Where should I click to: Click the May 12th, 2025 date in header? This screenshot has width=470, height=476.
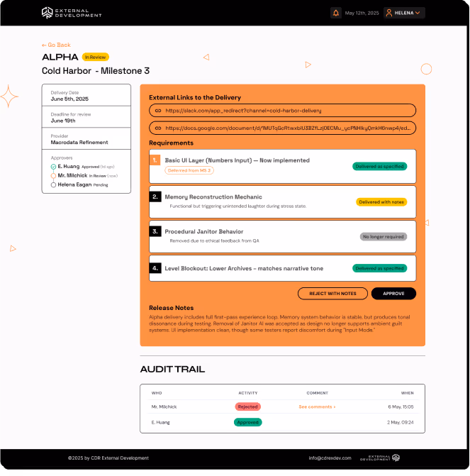(362, 13)
